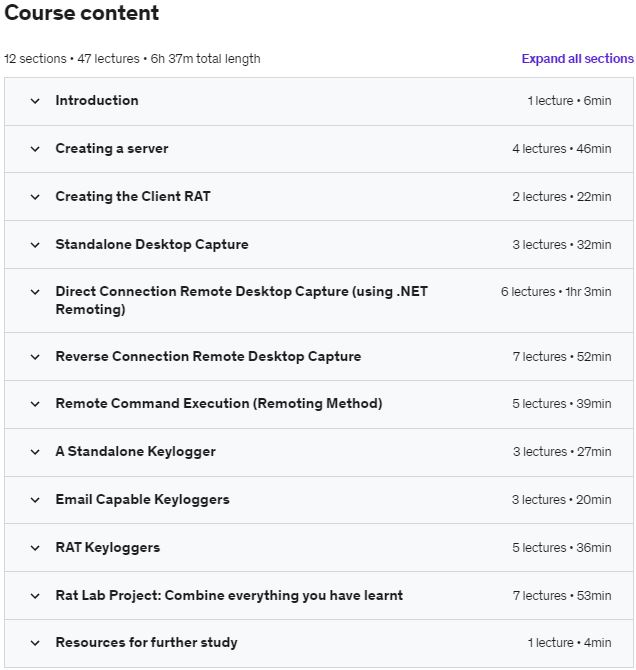Click the Rat Lab Project section title
The width and height of the screenshot is (636, 670).
point(229,596)
